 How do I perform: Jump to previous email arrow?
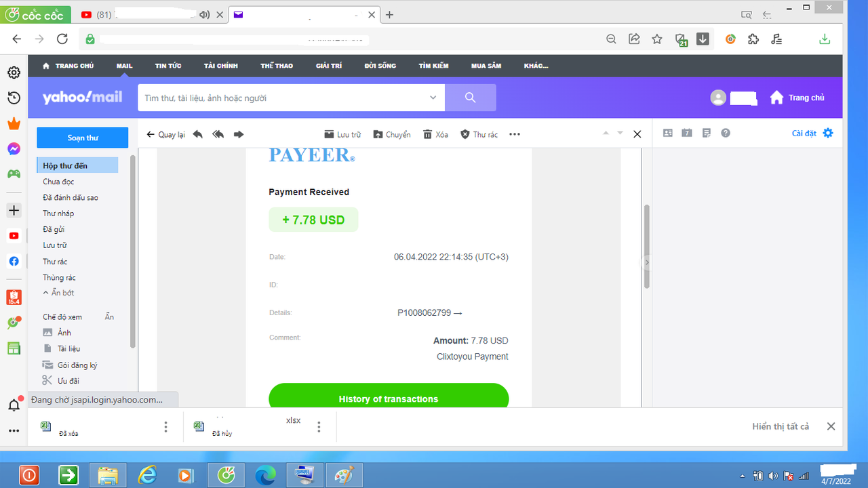(606, 134)
